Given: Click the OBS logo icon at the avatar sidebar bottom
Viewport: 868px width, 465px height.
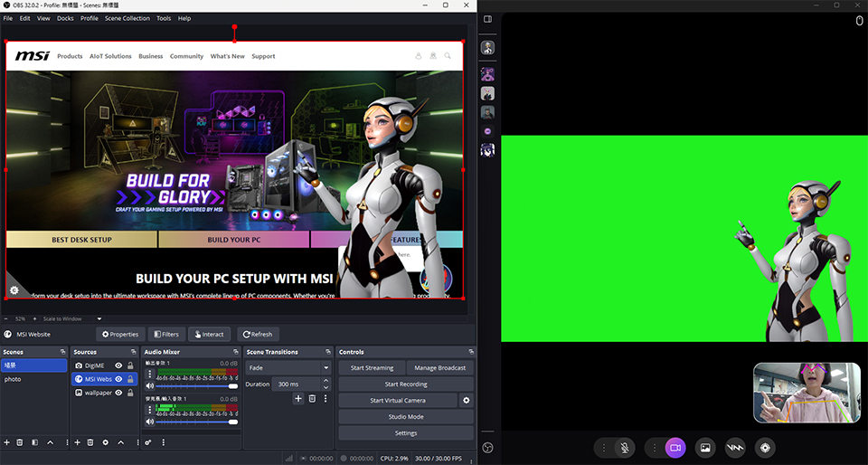Looking at the screenshot, I should click(x=487, y=447).
